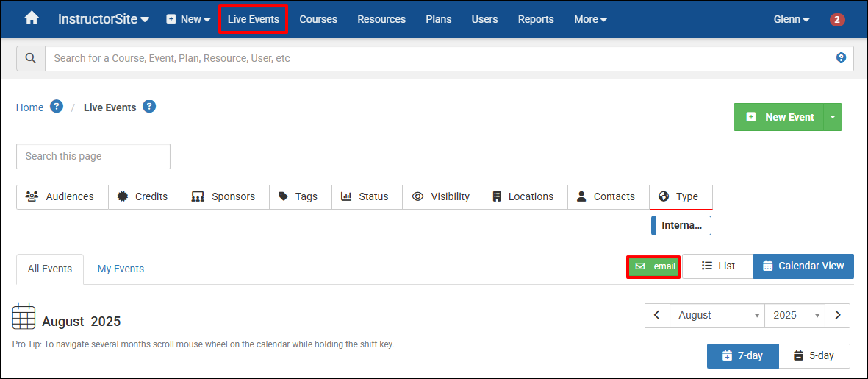
Task: Go to next month arrow
Action: coord(838,315)
